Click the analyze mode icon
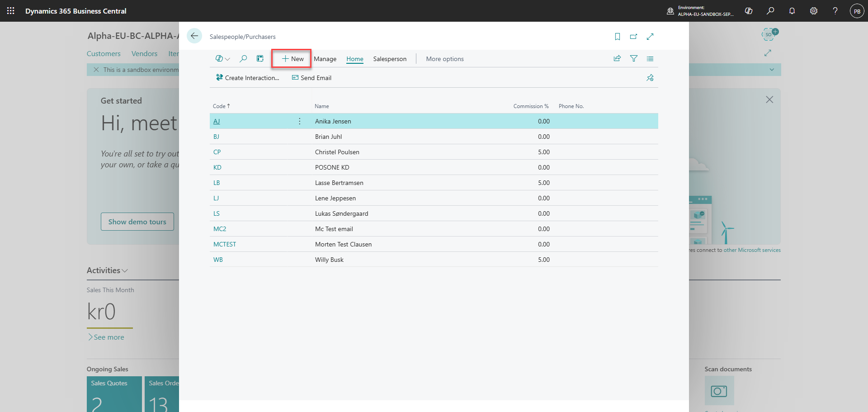Image resolution: width=868 pixels, height=412 pixels. (x=260, y=59)
